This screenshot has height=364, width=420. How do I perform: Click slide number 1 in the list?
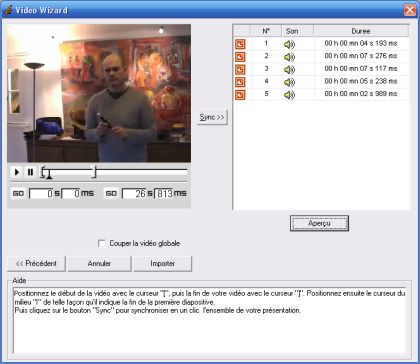266,43
